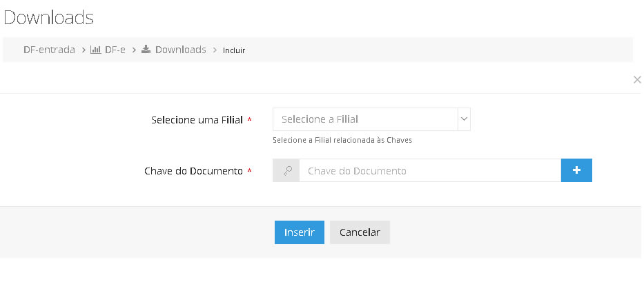Click the Chave do Documento label
The width and height of the screenshot is (644, 282).
click(x=193, y=171)
